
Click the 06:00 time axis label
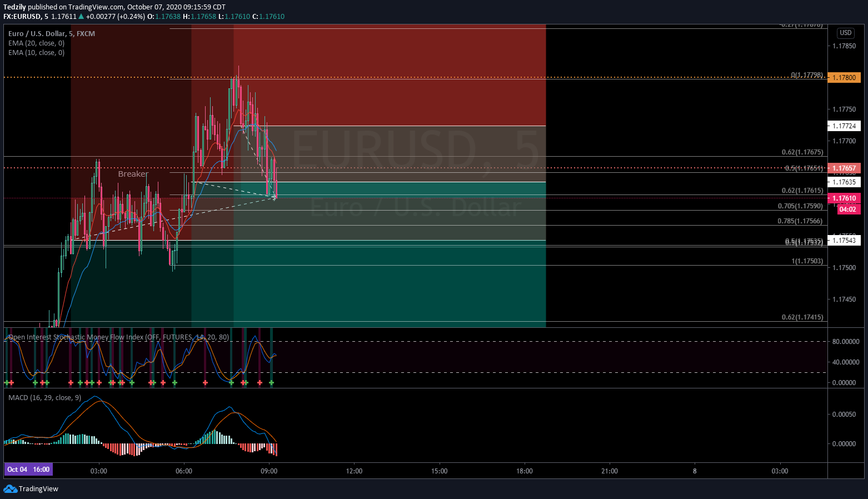point(184,471)
